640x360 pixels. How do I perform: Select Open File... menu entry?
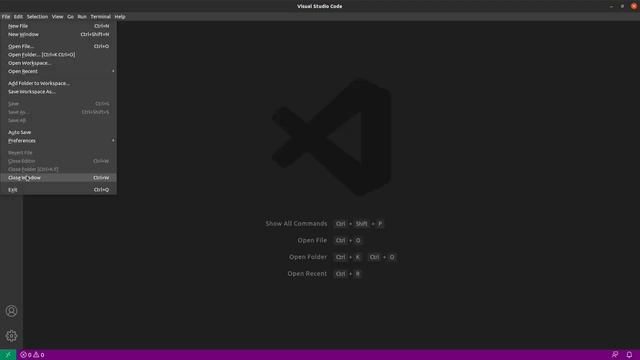tap(58, 46)
